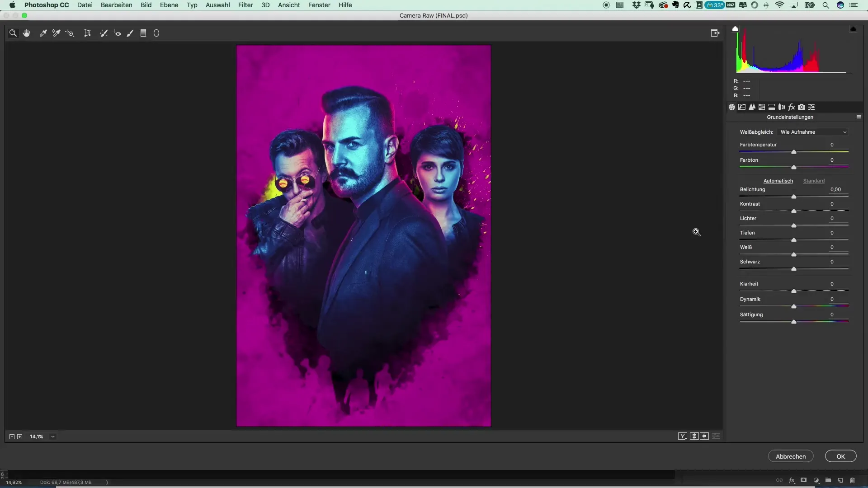Screen dimensions: 868x488
Task: Toggle highlight clipping warning in histogram
Action: (853, 29)
